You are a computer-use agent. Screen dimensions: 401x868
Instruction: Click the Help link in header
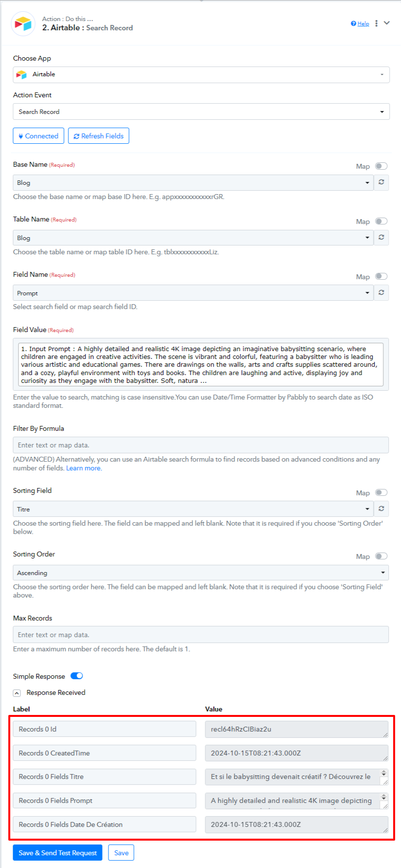pos(360,23)
